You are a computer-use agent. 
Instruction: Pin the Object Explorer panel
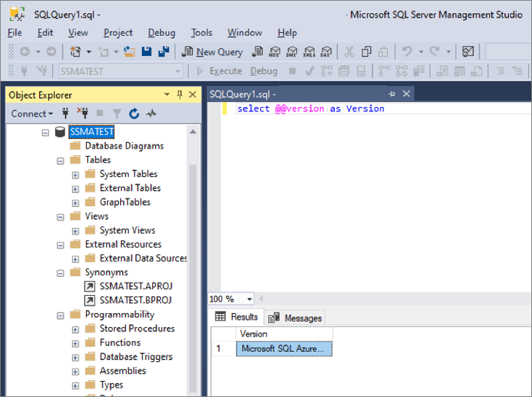pyautogui.click(x=179, y=95)
